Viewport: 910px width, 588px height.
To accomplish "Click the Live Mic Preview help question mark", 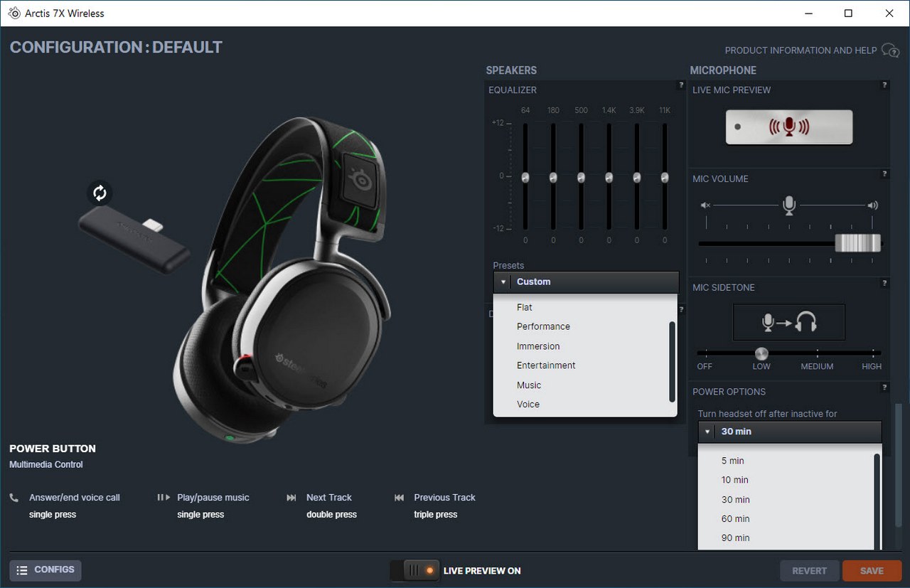I will (885, 85).
